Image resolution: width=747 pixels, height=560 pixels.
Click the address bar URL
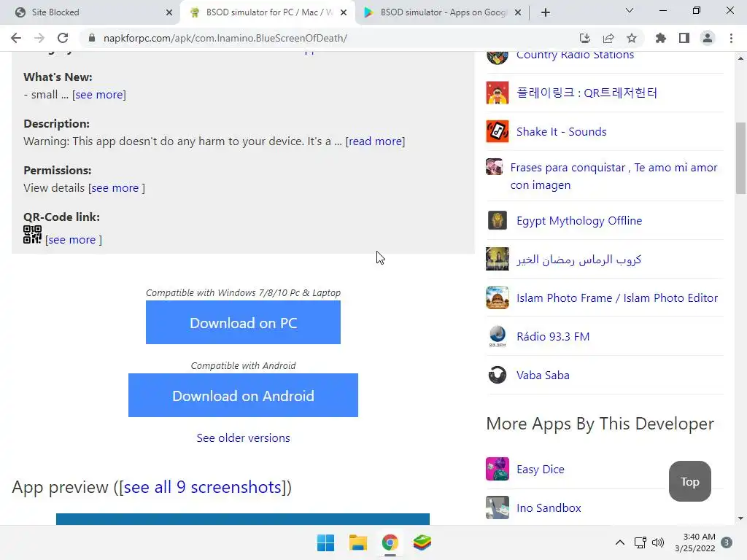pyautogui.click(x=225, y=38)
